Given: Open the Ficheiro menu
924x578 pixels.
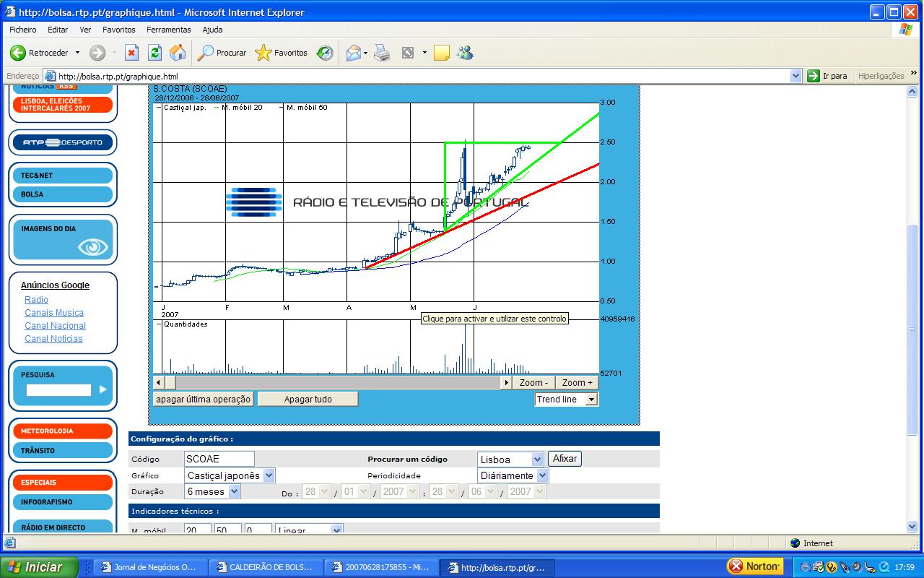Looking at the screenshot, I should tap(23, 30).
